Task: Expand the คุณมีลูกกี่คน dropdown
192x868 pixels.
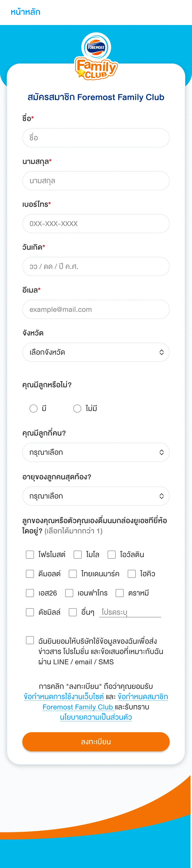Action: [96, 452]
